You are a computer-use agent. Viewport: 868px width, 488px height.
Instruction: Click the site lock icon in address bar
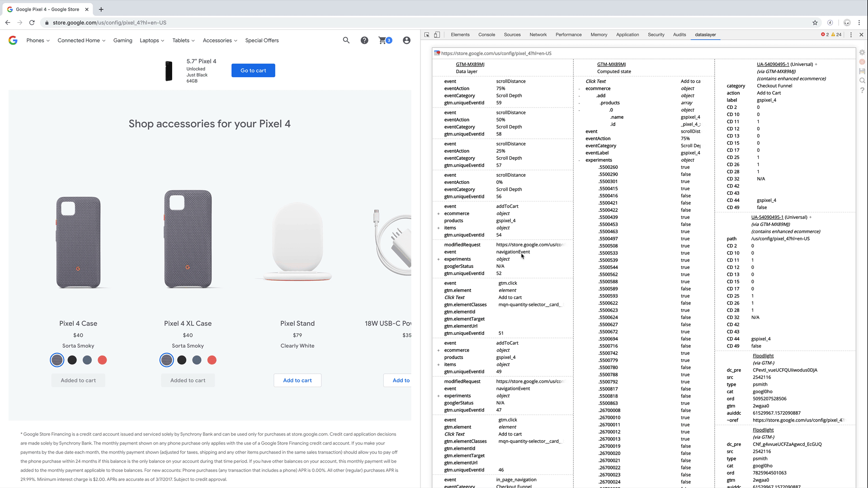click(47, 23)
